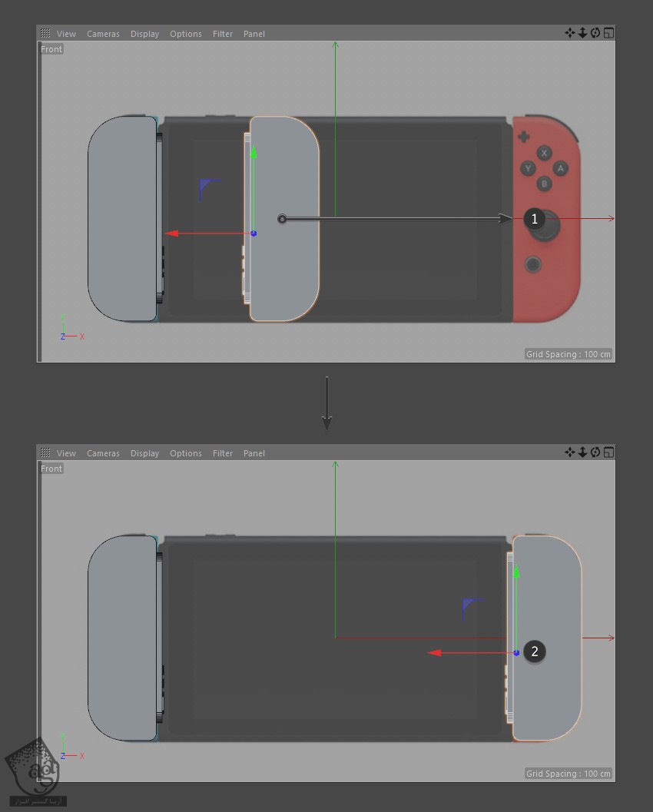Click the plus button on the red Joy-Con

click(524, 138)
